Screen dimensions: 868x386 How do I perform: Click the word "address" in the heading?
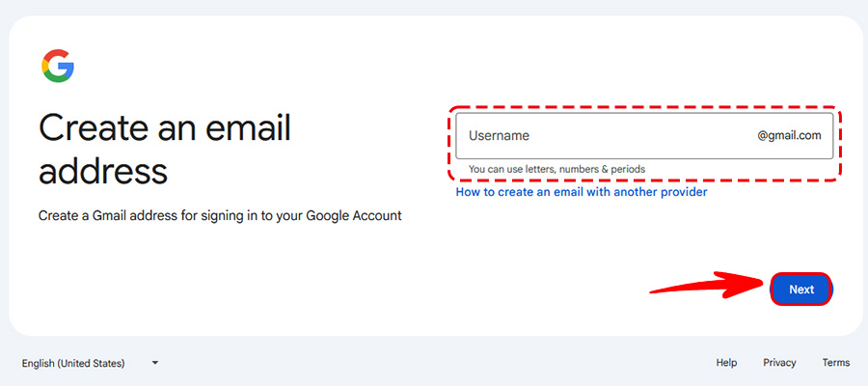(103, 172)
